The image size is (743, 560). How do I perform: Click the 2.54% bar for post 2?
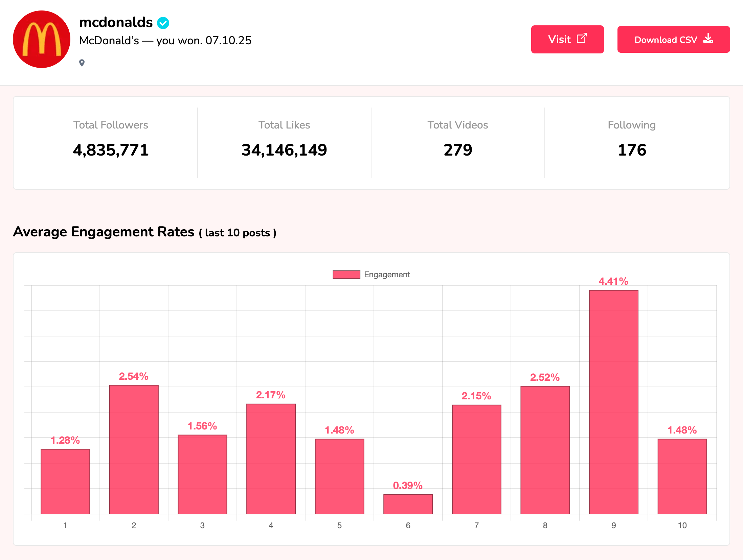pyautogui.click(x=134, y=449)
